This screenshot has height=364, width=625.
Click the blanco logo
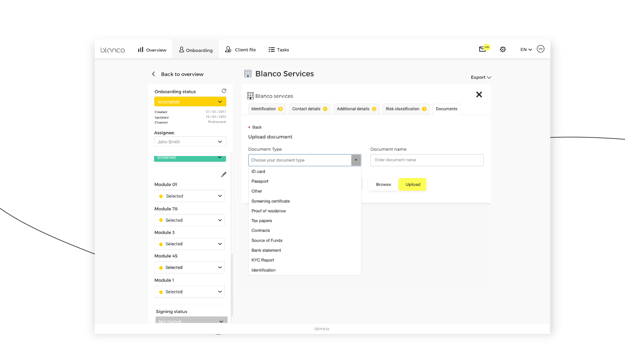(x=113, y=50)
